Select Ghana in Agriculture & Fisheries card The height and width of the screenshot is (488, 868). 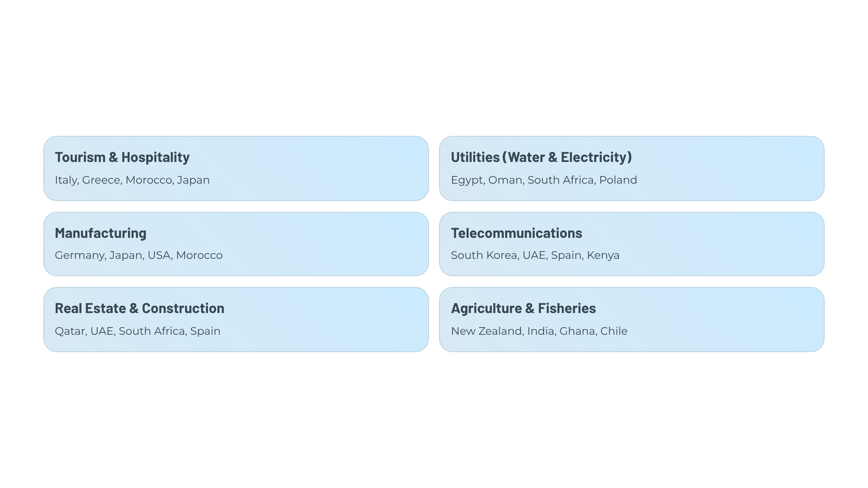point(577,331)
